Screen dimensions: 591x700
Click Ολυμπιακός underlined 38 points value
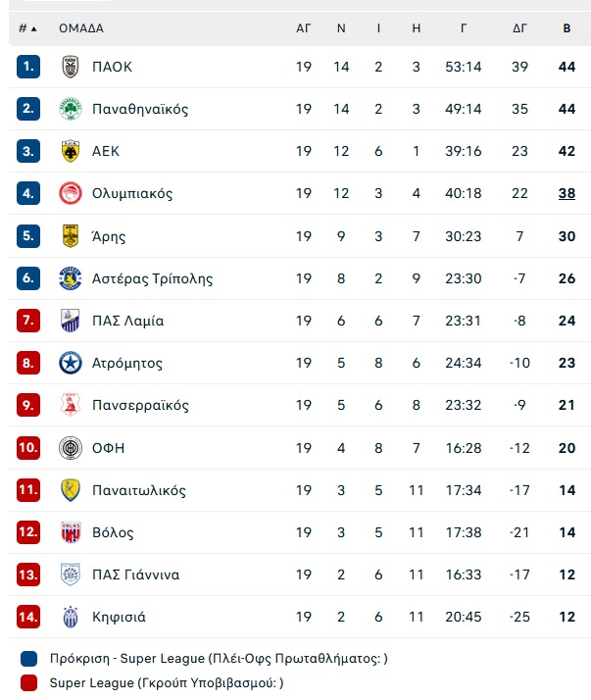tap(566, 193)
